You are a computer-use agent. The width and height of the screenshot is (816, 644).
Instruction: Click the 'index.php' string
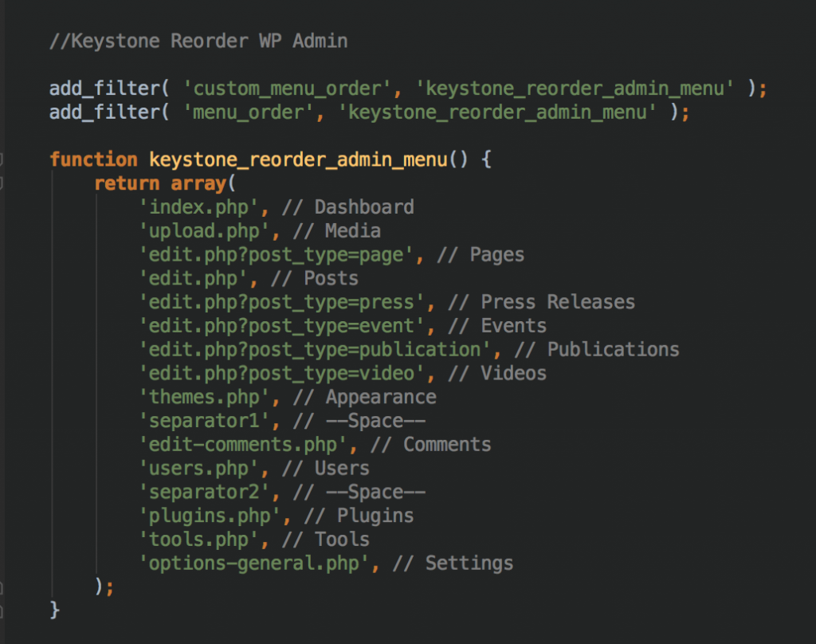pos(198,207)
